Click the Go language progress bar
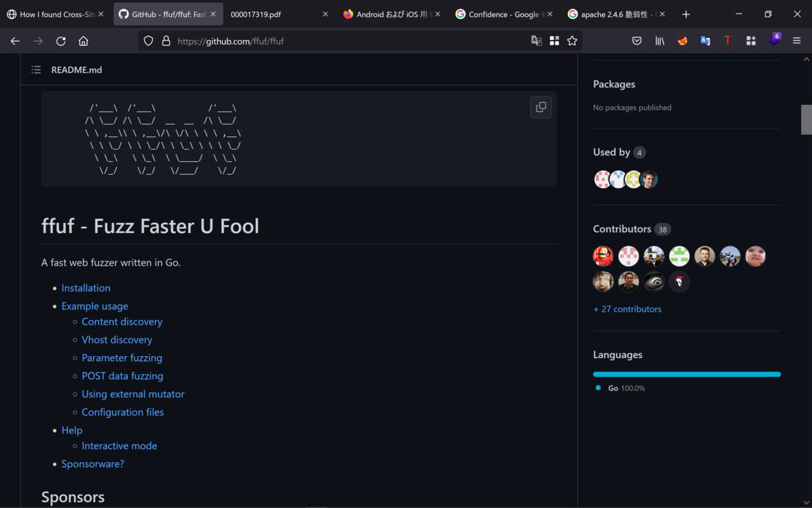 coord(687,374)
